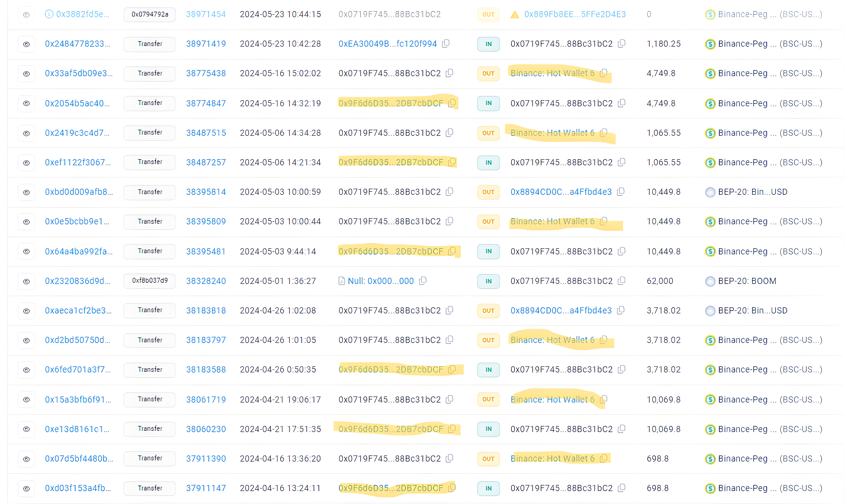Click BOOM token icon
The image size is (847, 504).
pos(710,281)
